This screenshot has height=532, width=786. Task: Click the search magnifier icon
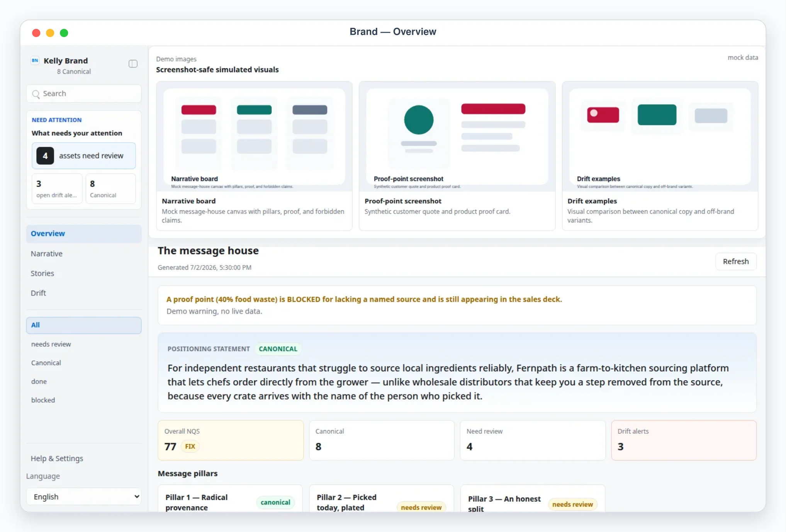coord(36,94)
